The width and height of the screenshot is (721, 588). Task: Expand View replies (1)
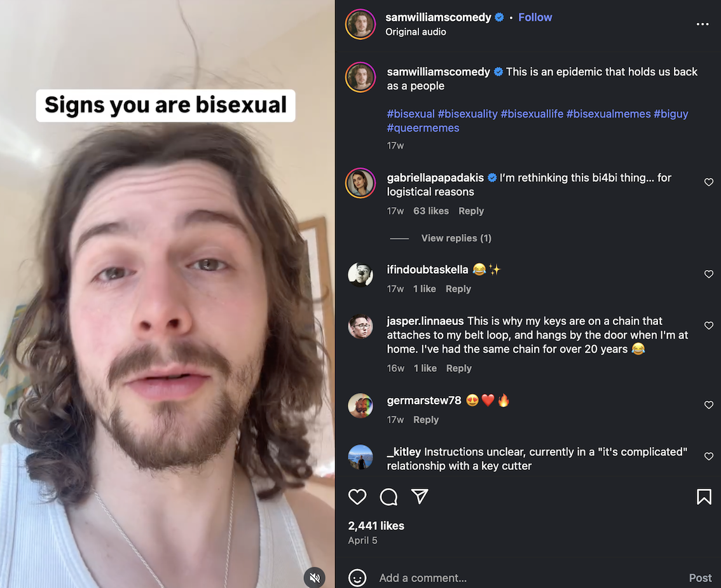pos(456,238)
